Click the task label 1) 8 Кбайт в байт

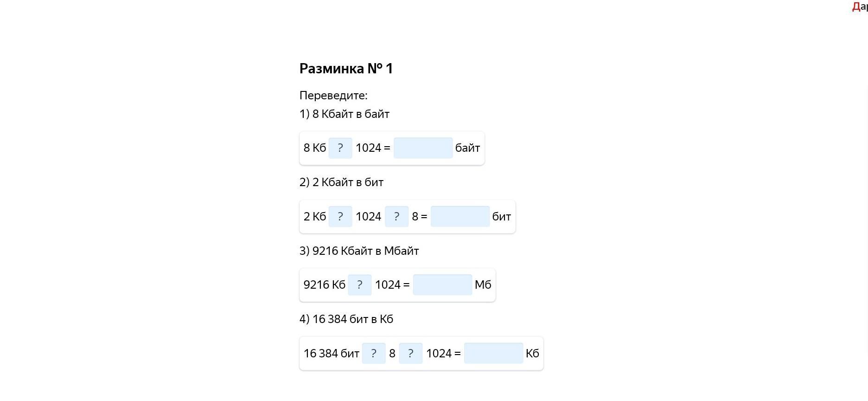[x=345, y=114]
